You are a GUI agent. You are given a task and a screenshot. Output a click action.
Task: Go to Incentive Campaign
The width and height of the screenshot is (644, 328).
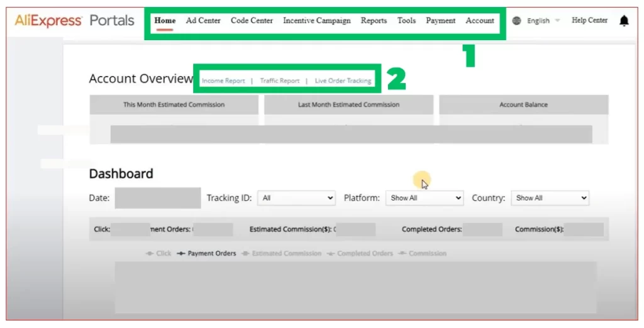(317, 21)
